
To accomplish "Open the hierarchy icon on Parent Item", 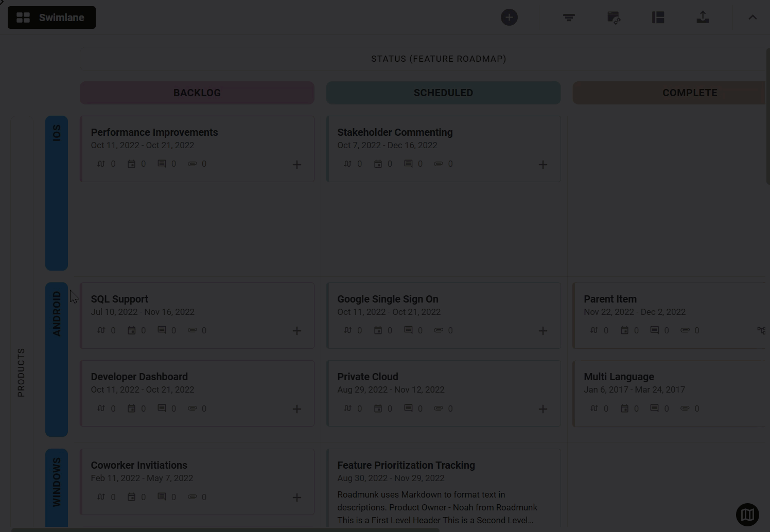I will point(762,330).
